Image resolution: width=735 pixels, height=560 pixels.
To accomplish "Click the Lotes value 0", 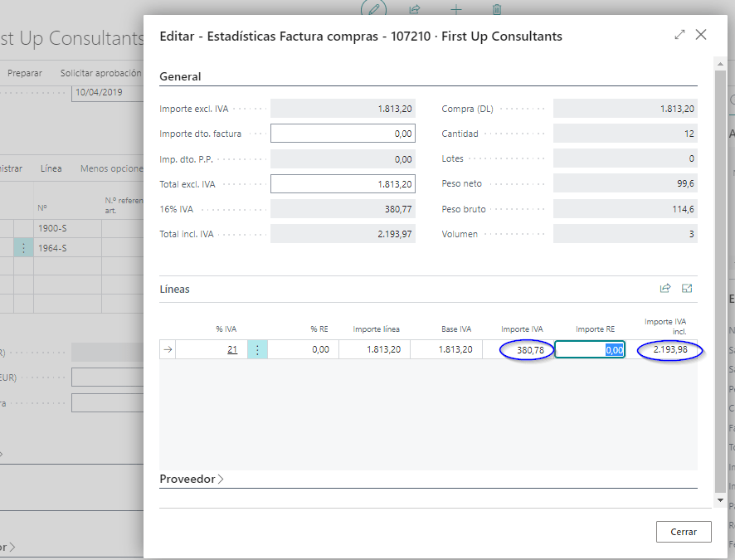I will click(x=625, y=158).
